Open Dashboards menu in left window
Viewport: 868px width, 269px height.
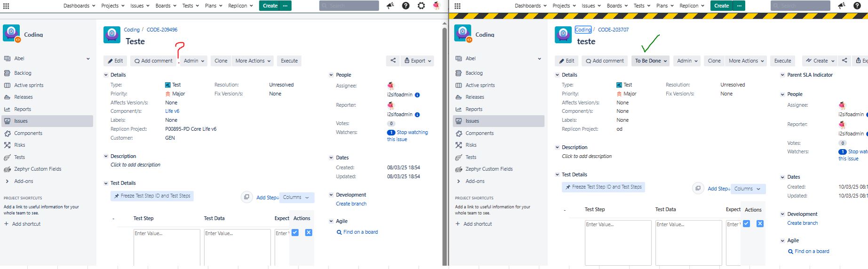click(80, 6)
